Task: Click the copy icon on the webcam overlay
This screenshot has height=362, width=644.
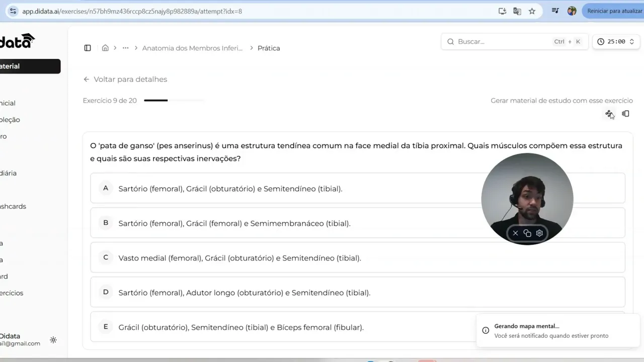Action: tap(527, 233)
